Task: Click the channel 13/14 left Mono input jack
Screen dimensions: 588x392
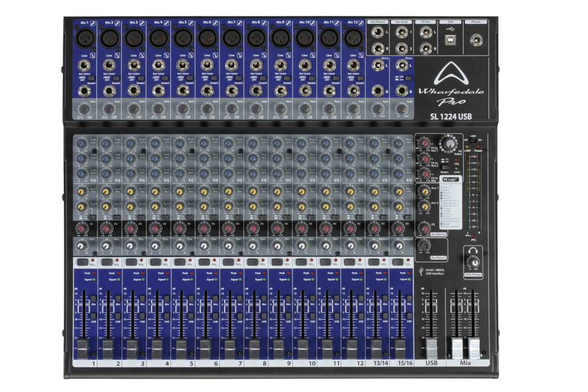Action: coord(377,65)
